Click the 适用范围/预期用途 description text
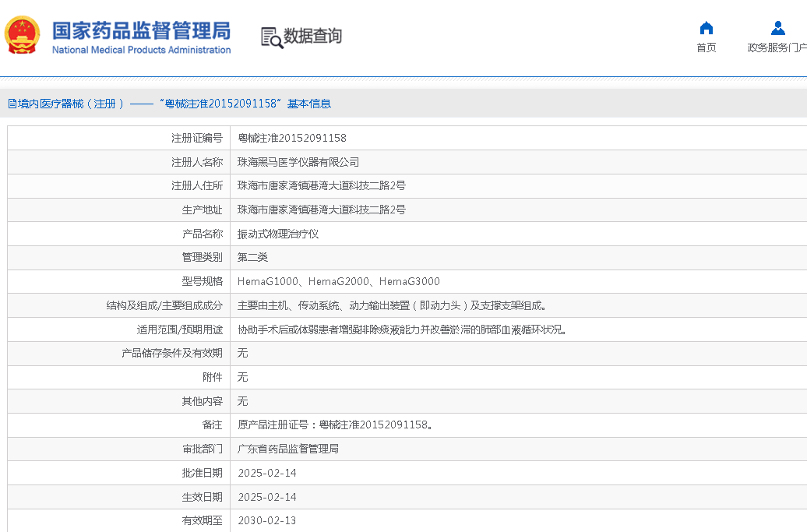The width and height of the screenshot is (807, 532). click(401, 329)
